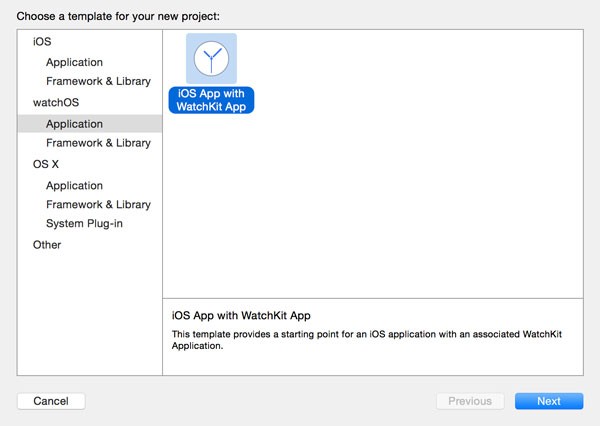Screen dimensions: 600x426
Task: Click the iOS App with WatchKit App label
Action: (211, 100)
